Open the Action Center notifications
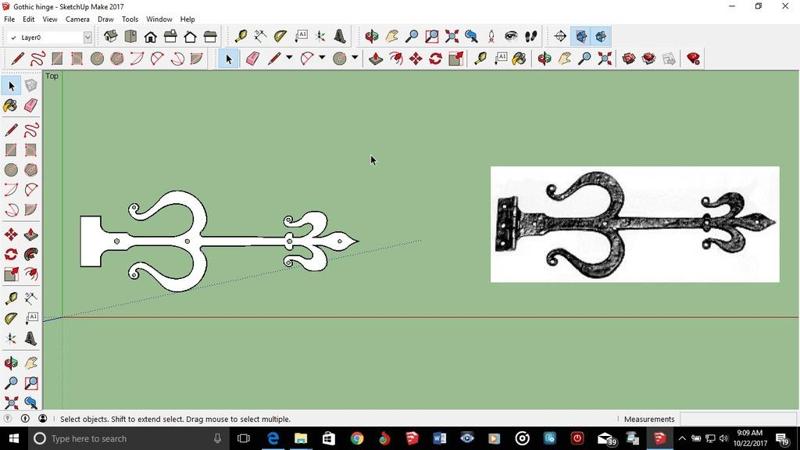 (x=783, y=439)
